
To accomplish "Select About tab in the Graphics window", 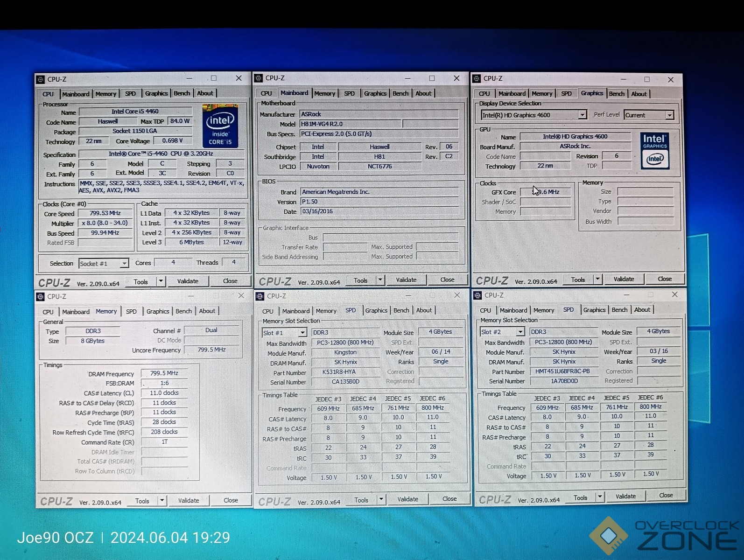I will [639, 94].
